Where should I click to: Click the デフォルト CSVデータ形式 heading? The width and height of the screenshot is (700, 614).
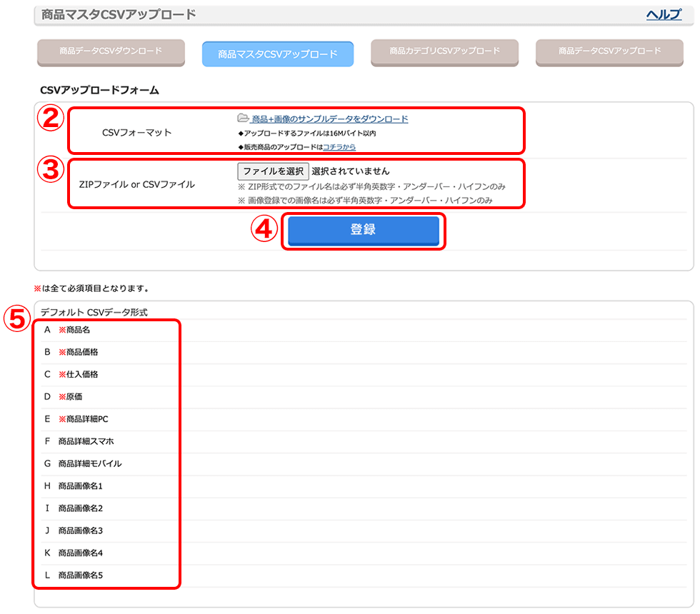94,313
